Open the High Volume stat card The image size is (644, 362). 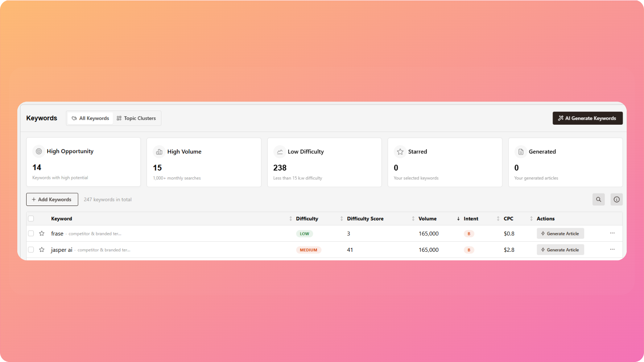pyautogui.click(x=204, y=162)
